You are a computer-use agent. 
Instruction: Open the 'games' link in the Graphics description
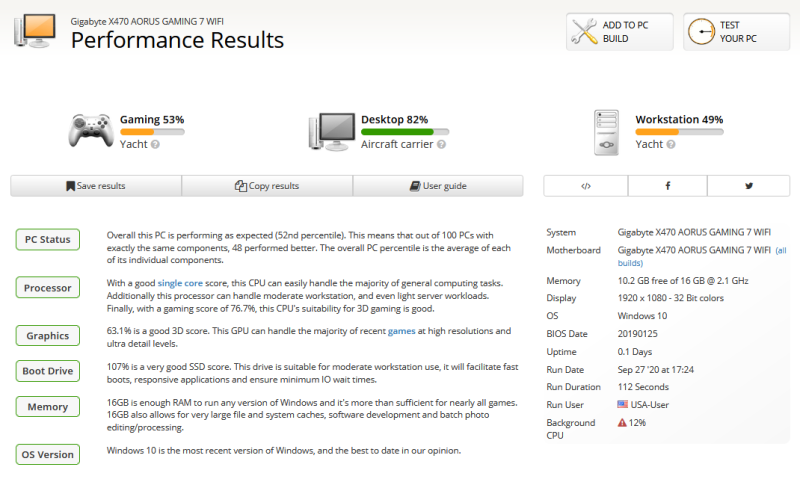tap(402, 331)
